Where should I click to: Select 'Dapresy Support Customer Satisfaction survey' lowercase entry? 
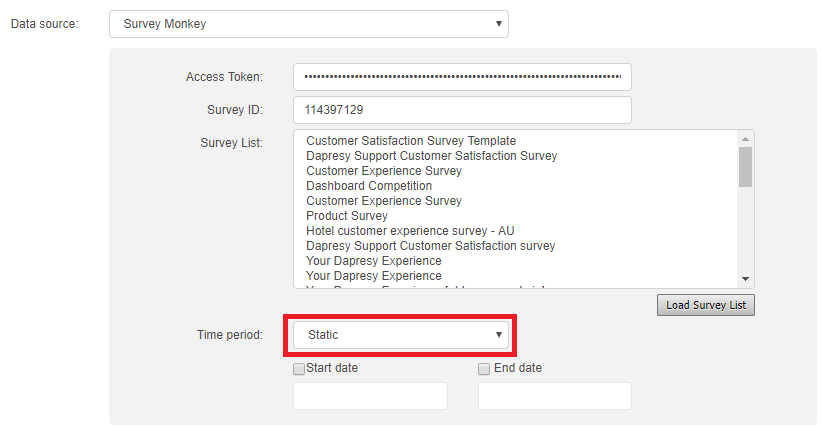coord(430,246)
